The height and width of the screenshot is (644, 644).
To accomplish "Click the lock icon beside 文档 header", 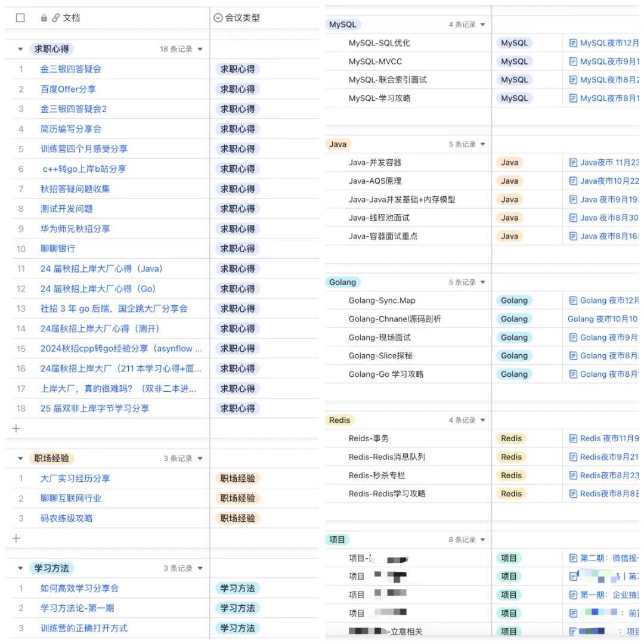I will tap(44, 18).
